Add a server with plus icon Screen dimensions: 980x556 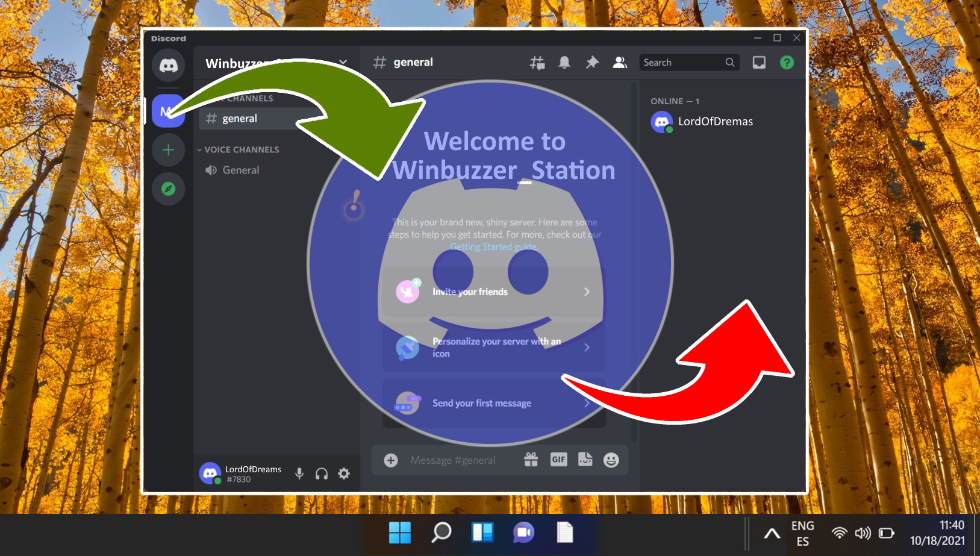coord(168,150)
